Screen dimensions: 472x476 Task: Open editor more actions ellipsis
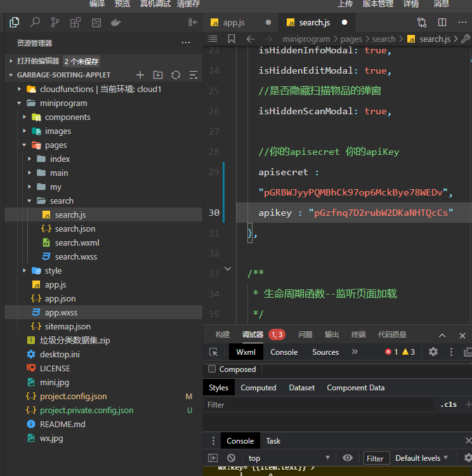click(x=462, y=22)
